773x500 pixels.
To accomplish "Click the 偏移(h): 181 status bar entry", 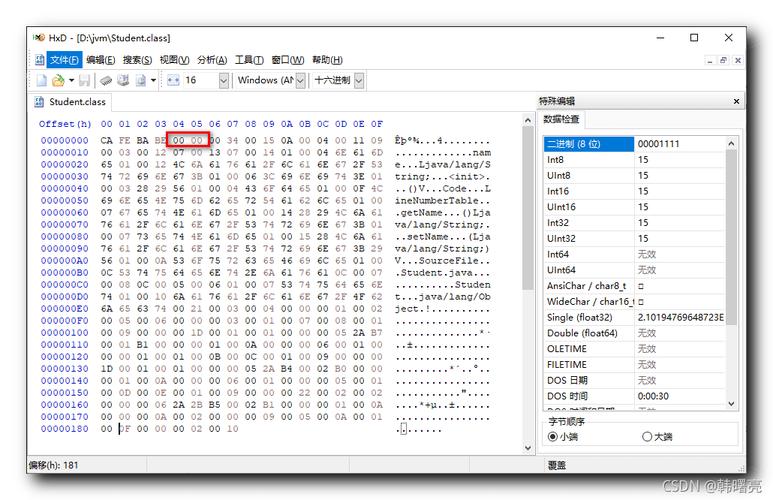I will click(54, 465).
